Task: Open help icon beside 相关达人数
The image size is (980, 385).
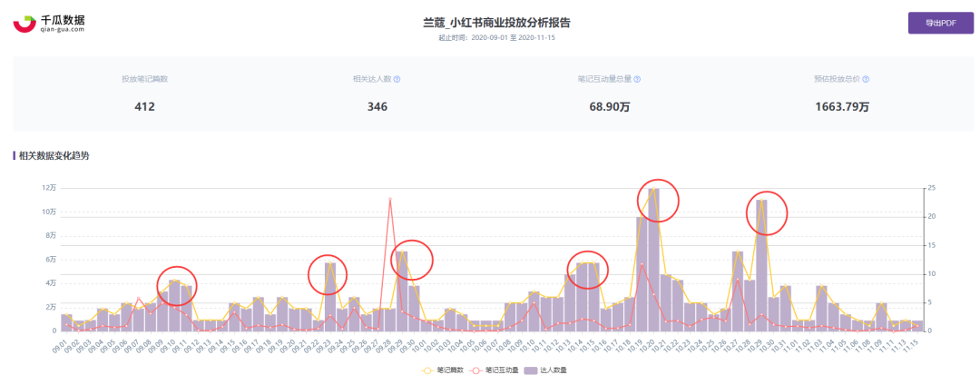Action: tap(397, 79)
